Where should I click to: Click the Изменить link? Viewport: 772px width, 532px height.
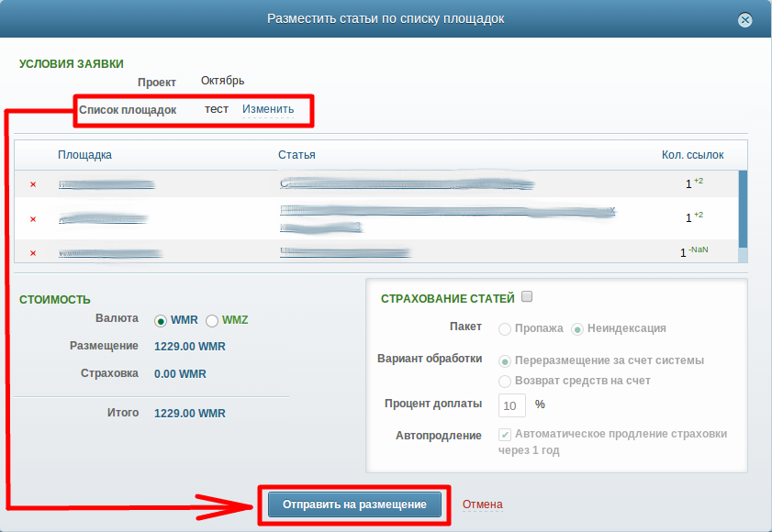pos(268,109)
